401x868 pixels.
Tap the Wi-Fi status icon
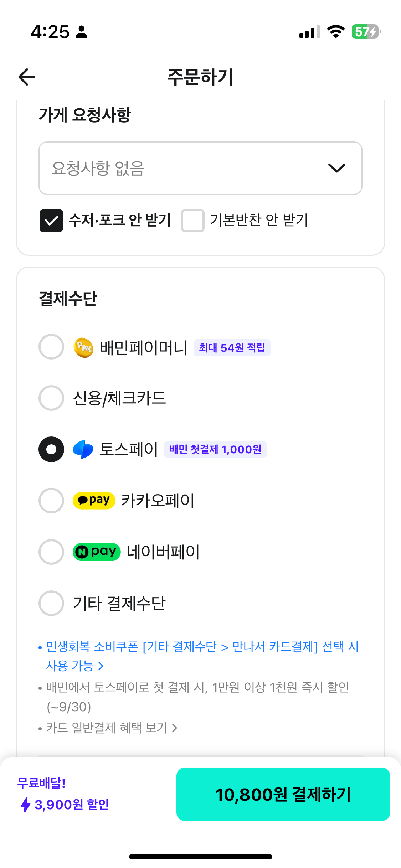click(x=336, y=32)
